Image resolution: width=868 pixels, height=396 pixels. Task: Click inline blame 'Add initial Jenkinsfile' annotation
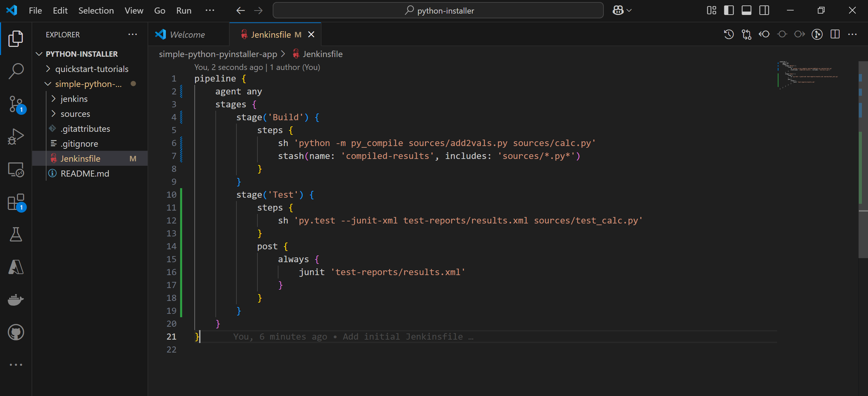353,337
